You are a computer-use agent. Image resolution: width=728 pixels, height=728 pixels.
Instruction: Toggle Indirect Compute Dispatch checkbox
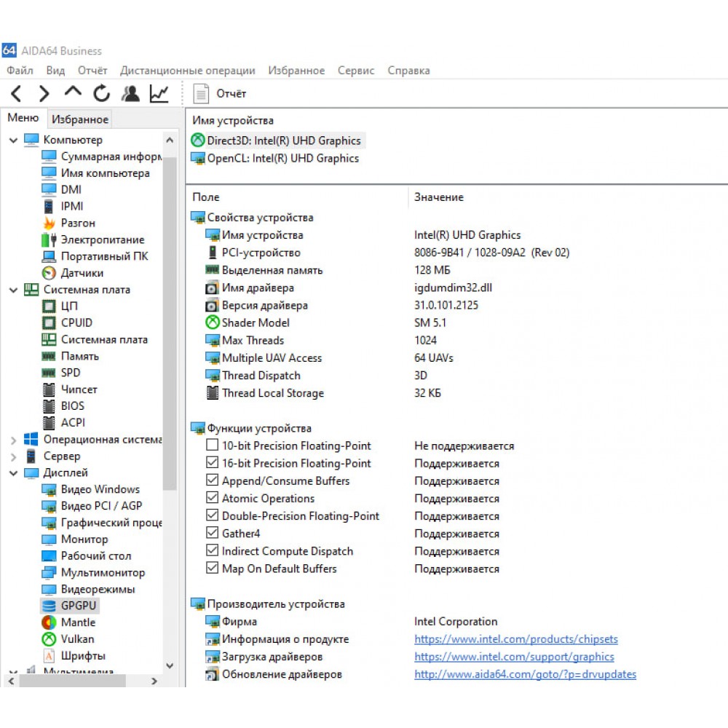coord(212,550)
